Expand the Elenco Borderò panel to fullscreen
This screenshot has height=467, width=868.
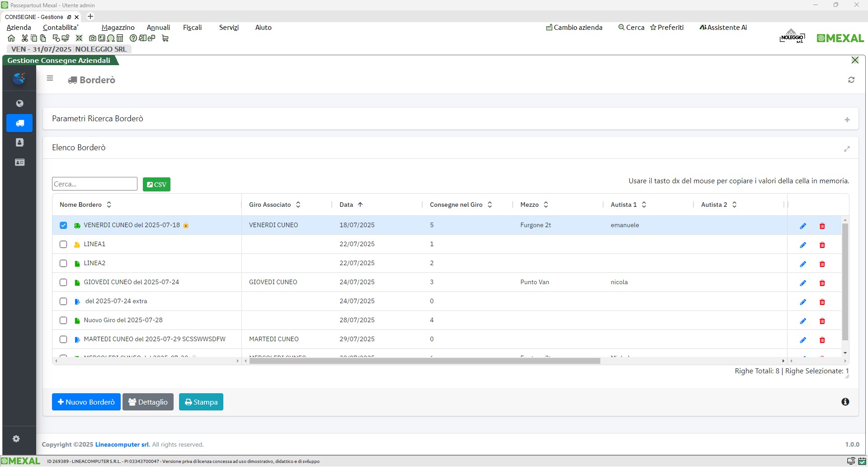point(847,149)
